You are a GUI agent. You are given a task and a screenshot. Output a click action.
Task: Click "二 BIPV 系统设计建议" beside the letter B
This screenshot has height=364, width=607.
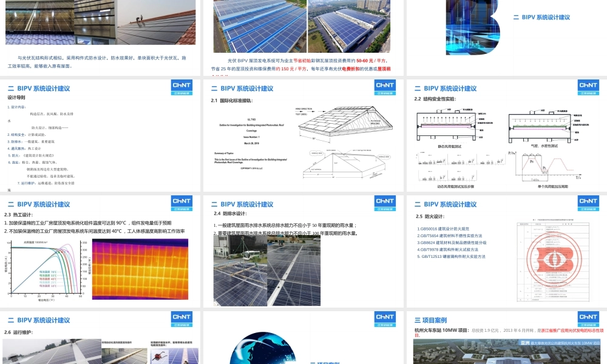tap(541, 18)
